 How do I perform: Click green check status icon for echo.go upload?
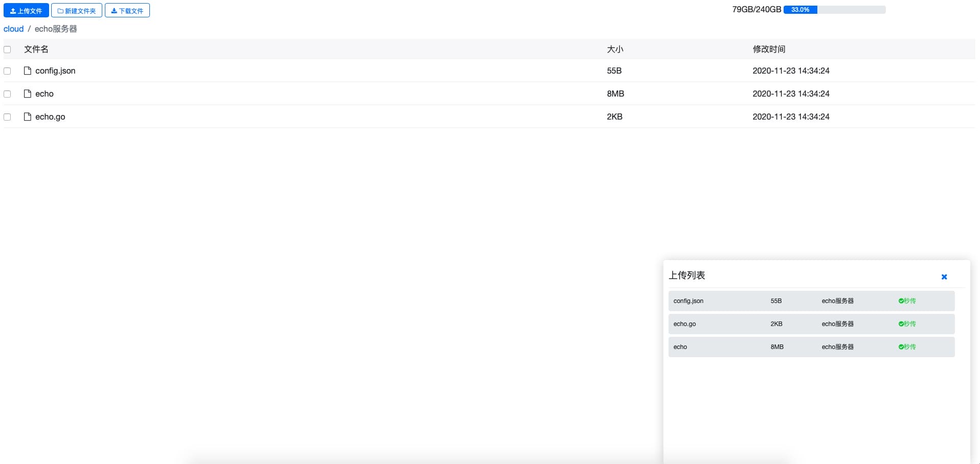coord(901,324)
